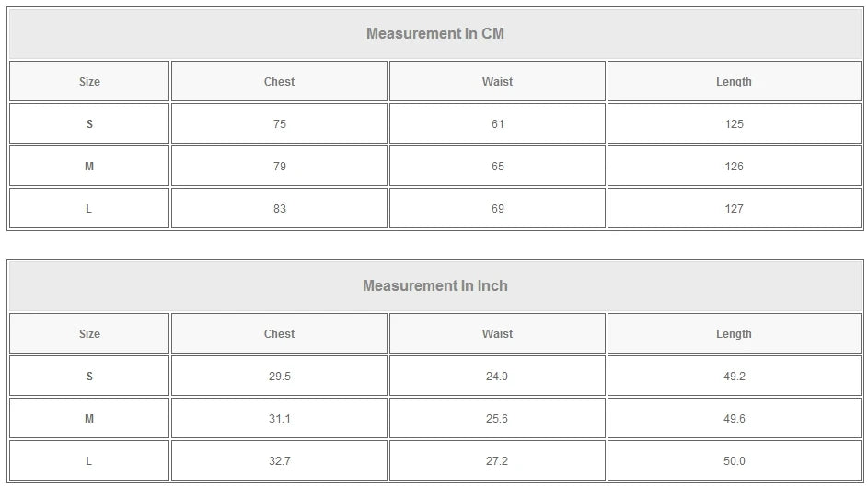Click the 32.7 inch chest cell
Screen dimensions: 868x487
click(279, 461)
